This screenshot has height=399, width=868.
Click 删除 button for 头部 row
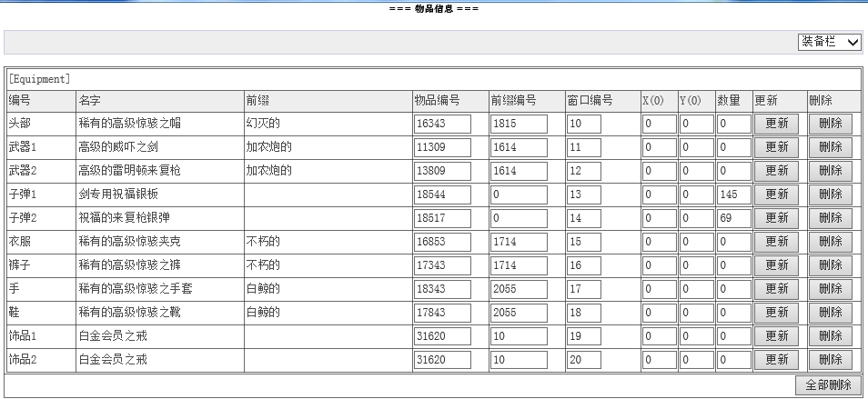pos(830,124)
